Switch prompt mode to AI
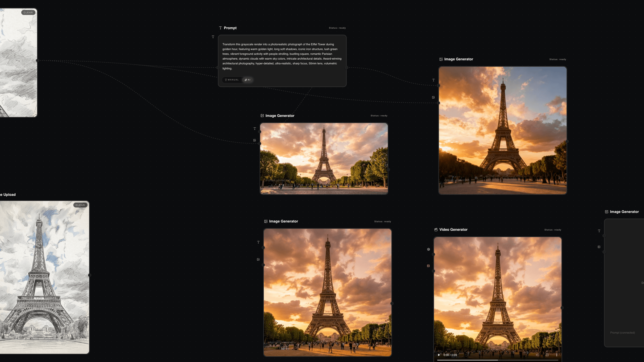 (248, 80)
